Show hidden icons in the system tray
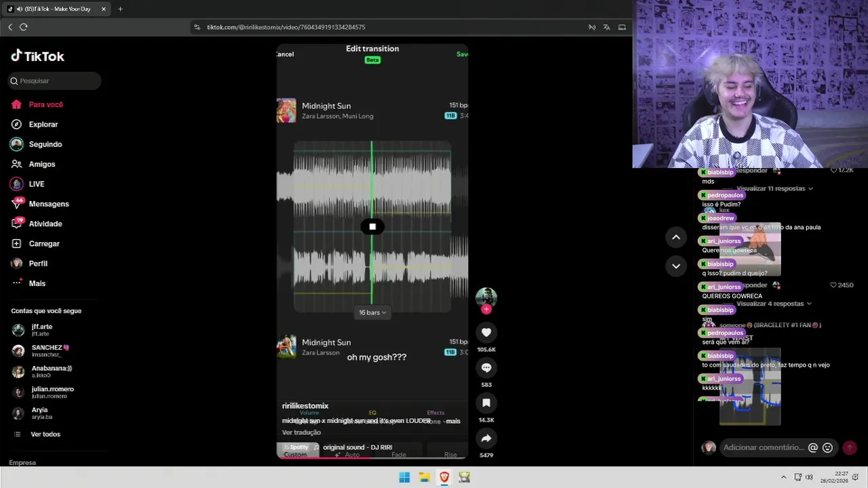This screenshot has height=488, width=868. [x=783, y=477]
